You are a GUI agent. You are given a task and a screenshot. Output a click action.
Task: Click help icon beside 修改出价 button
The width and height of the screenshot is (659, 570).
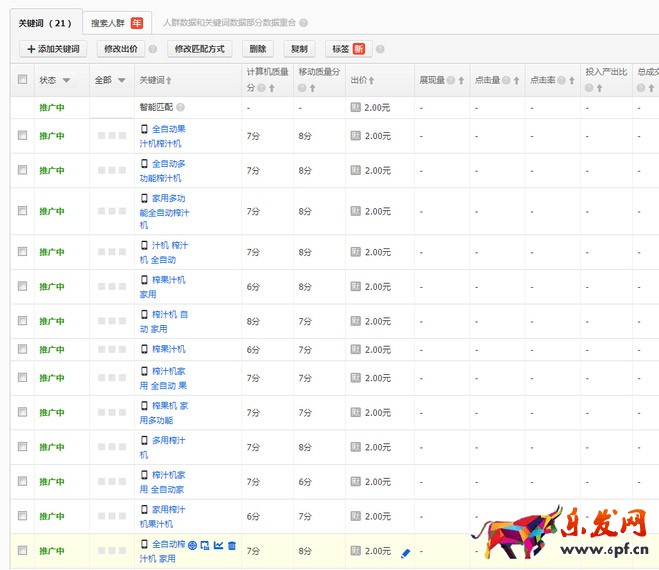coord(153,49)
